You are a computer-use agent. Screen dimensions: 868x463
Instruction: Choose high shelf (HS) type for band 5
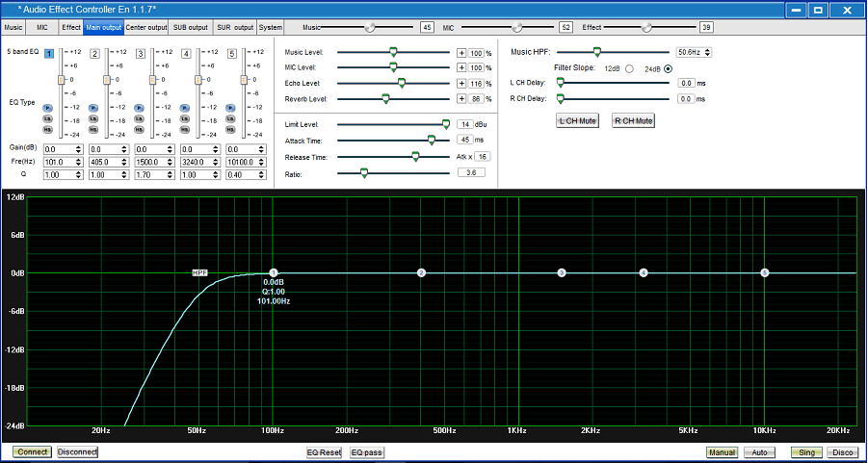(230, 128)
